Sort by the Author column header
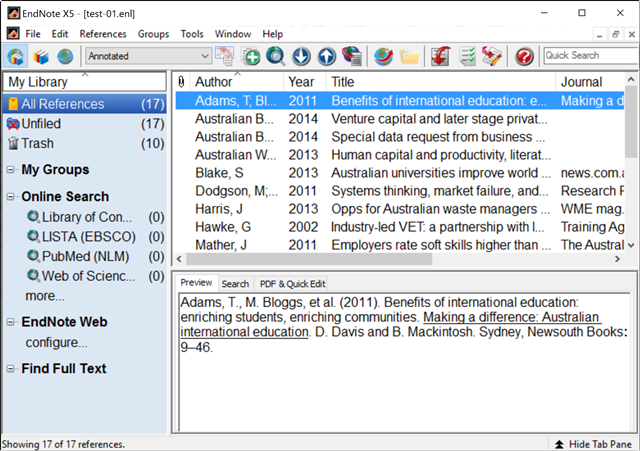This screenshot has height=451, width=640. click(x=237, y=82)
